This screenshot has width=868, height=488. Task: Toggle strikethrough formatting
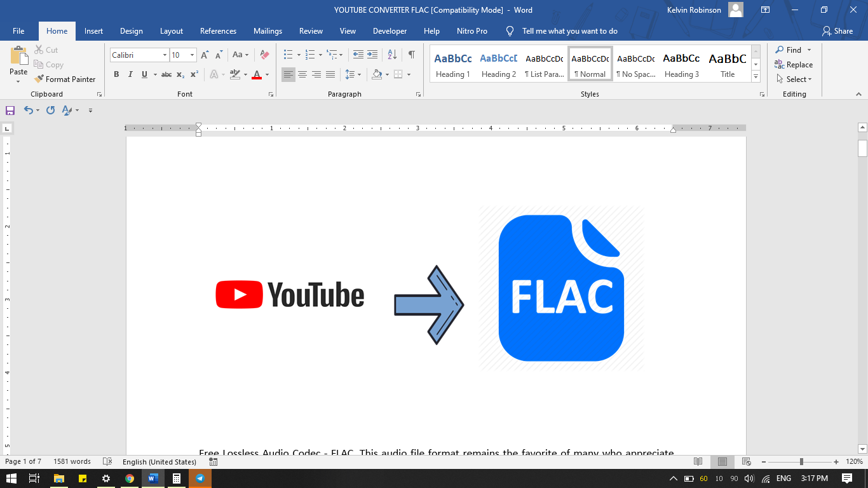(166, 74)
